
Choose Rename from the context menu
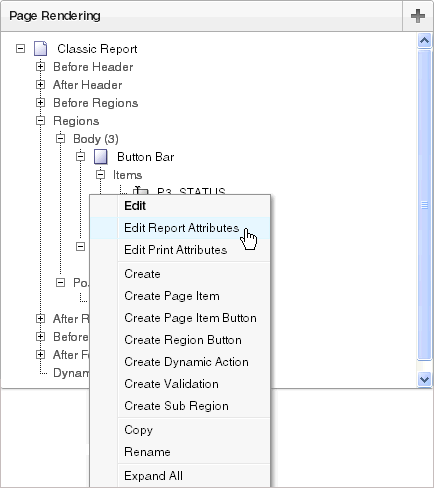coord(180,452)
